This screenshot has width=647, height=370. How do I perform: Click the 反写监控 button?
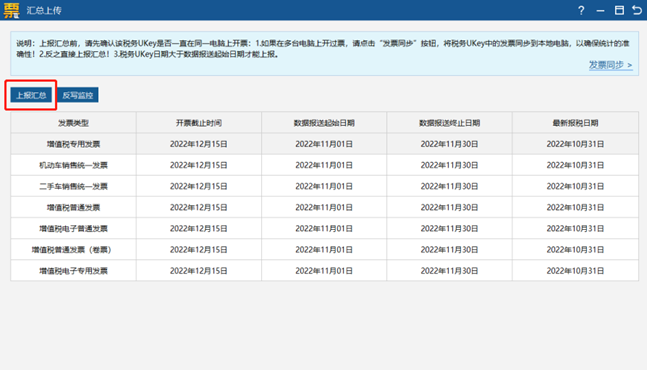pos(78,95)
